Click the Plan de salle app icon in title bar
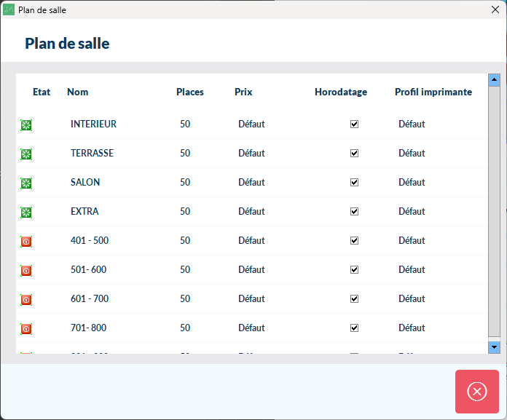Screen dimensions: 507x420 pyautogui.click(x=9, y=9)
